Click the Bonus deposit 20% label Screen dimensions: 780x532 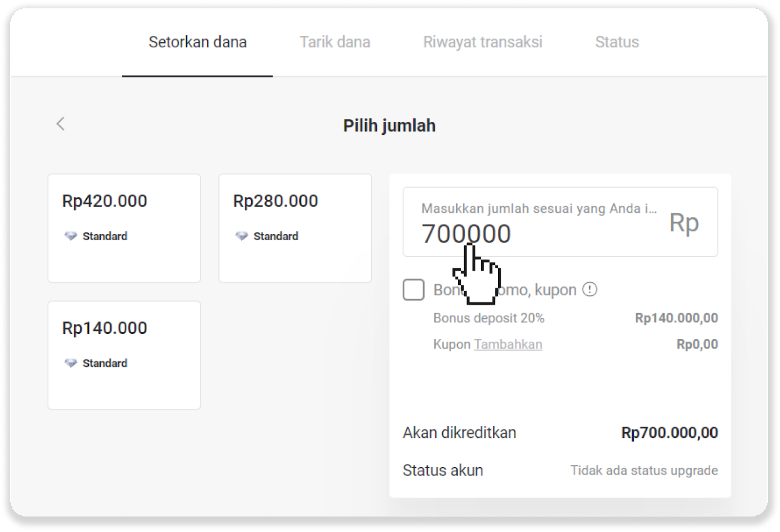click(x=488, y=318)
